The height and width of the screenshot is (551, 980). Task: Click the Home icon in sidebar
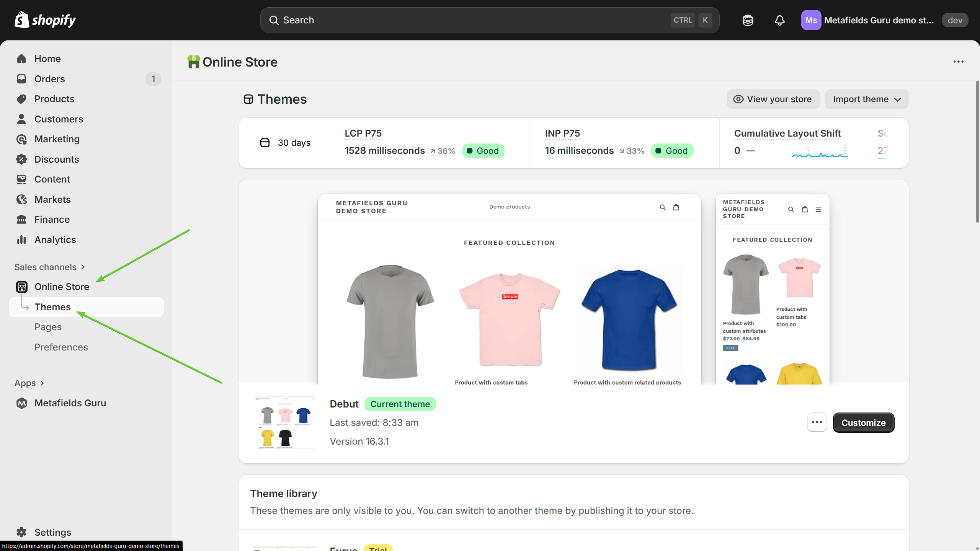coord(21,59)
